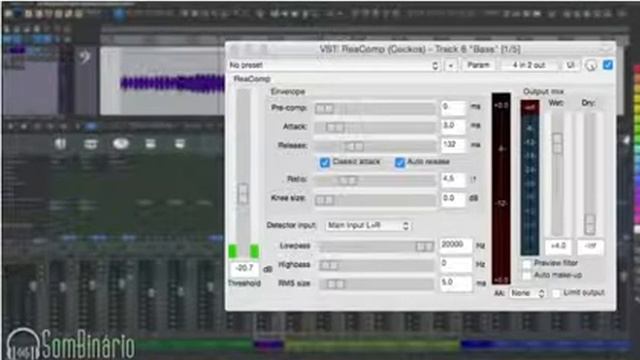Screen dimensions: 640x360
Task: Click the Highpass filter slider
Action: pyautogui.click(x=376, y=265)
